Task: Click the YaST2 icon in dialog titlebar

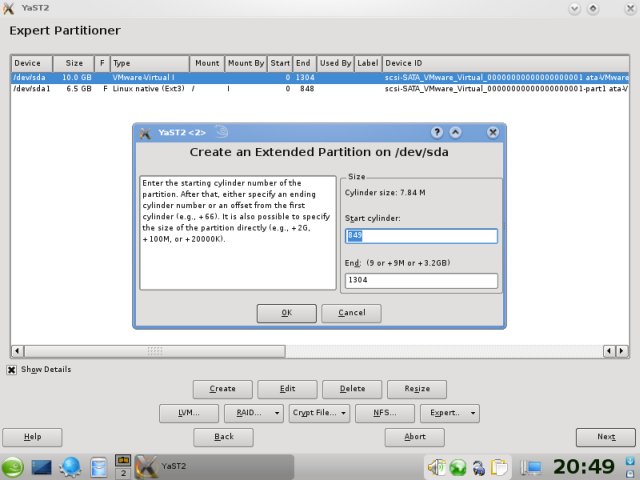Action: pyautogui.click(x=145, y=133)
